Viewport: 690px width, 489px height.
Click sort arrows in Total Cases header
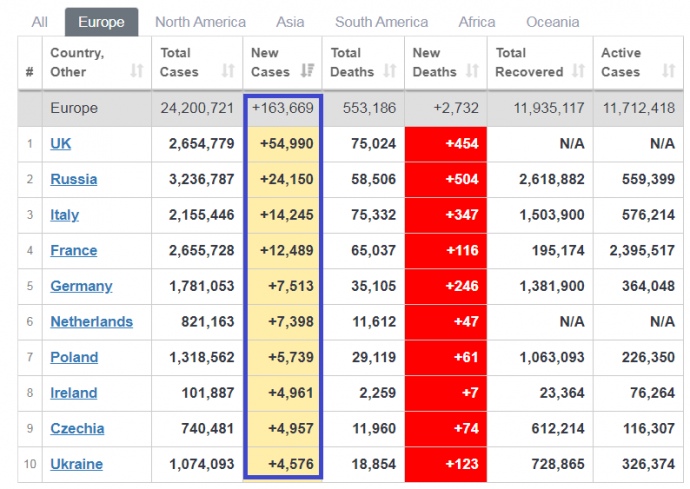tap(228, 72)
